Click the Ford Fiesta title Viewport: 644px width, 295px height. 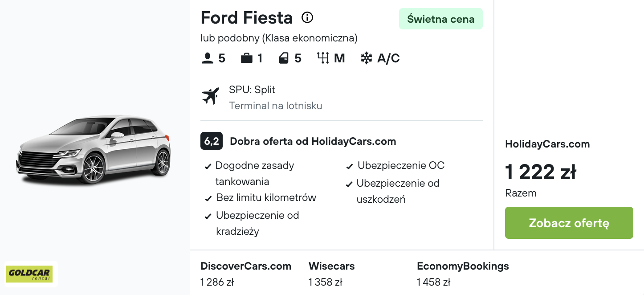tap(246, 18)
